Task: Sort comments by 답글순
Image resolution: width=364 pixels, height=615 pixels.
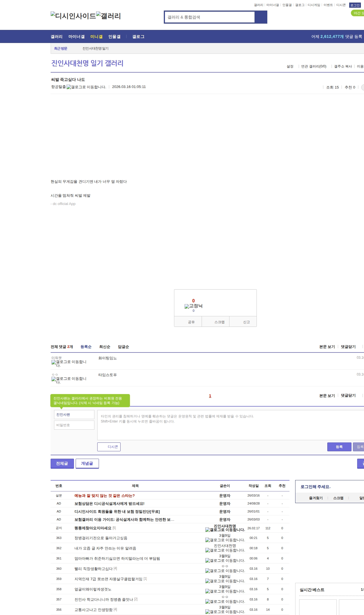Action: click(123, 347)
